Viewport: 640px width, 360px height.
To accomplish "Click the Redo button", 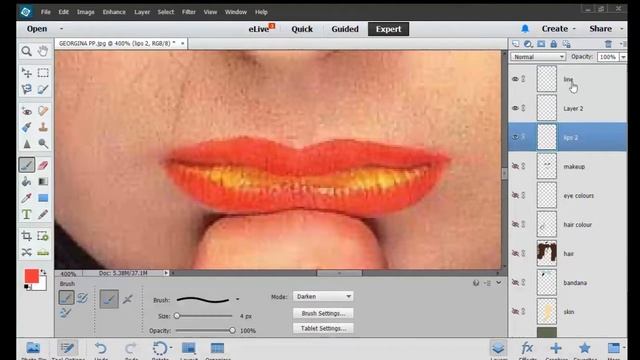I will 130,350.
